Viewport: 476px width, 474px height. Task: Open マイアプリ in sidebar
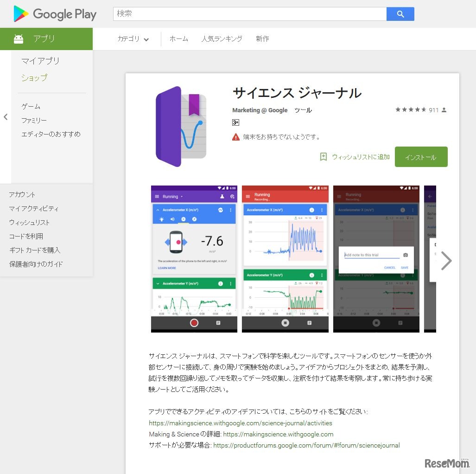pyautogui.click(x=40, y=61)
